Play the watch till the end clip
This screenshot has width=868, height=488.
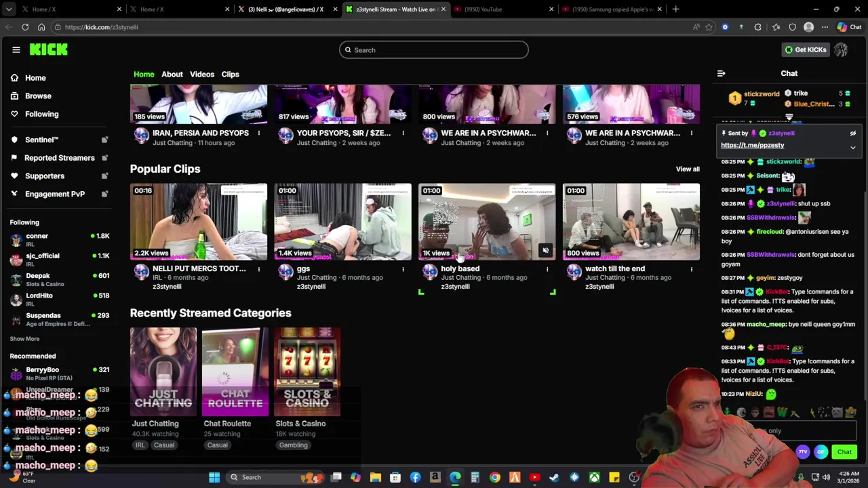click(631, 222)
